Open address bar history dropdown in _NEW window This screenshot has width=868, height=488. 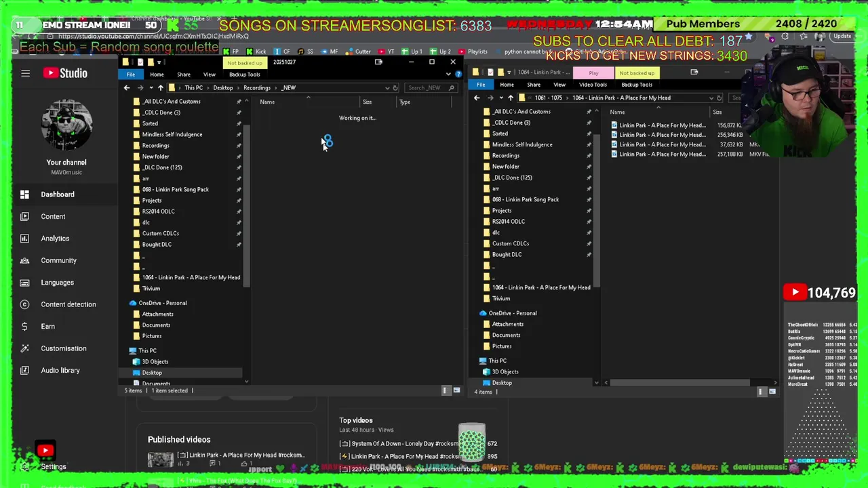(x=387, y=87)
